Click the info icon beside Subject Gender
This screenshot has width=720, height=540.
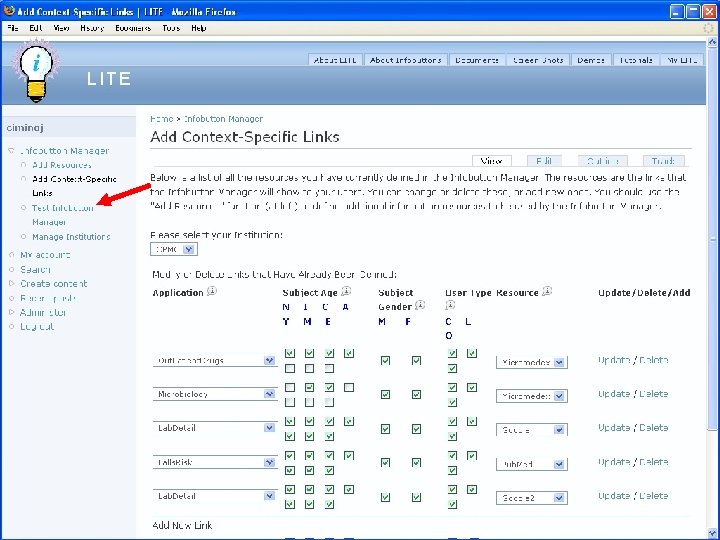[420, 305]
